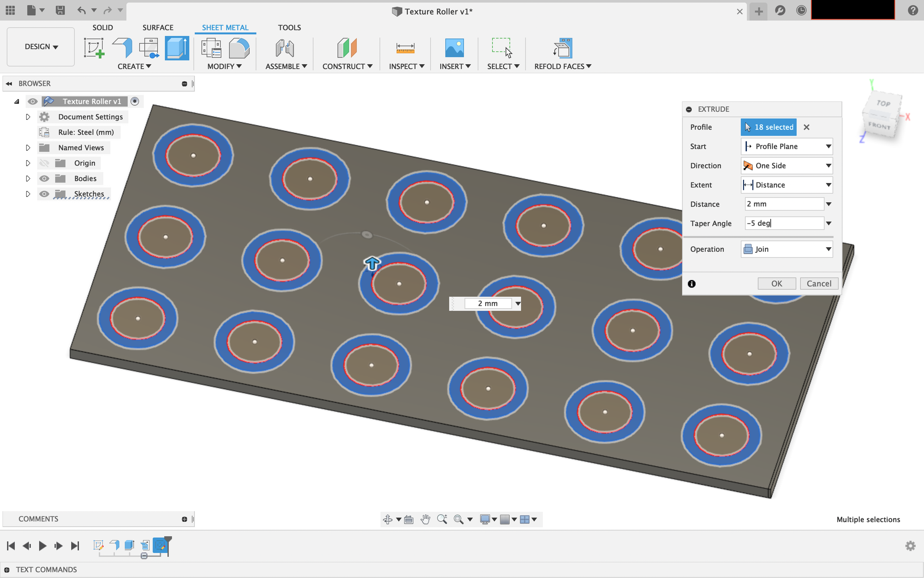The width and height of the screenshot is (924, 578).
Task: Confirm extrude by clicking OK
Action: 777,283
